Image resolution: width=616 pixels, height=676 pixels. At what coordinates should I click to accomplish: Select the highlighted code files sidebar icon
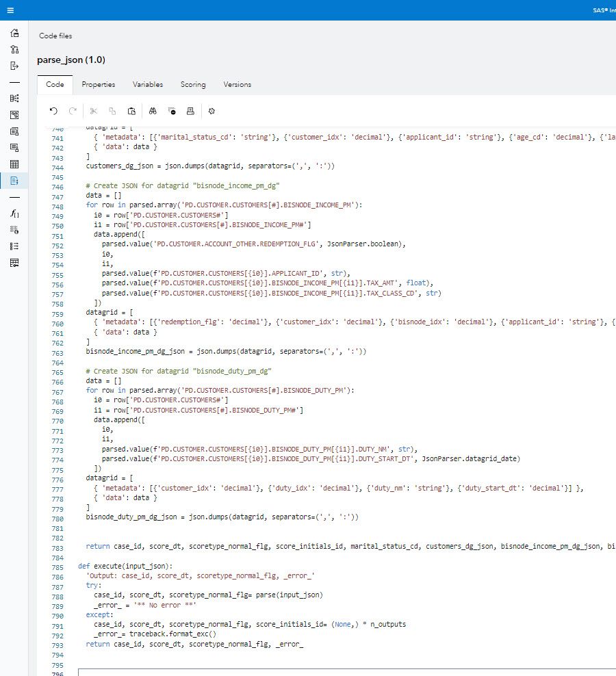[x=14, y=181]
